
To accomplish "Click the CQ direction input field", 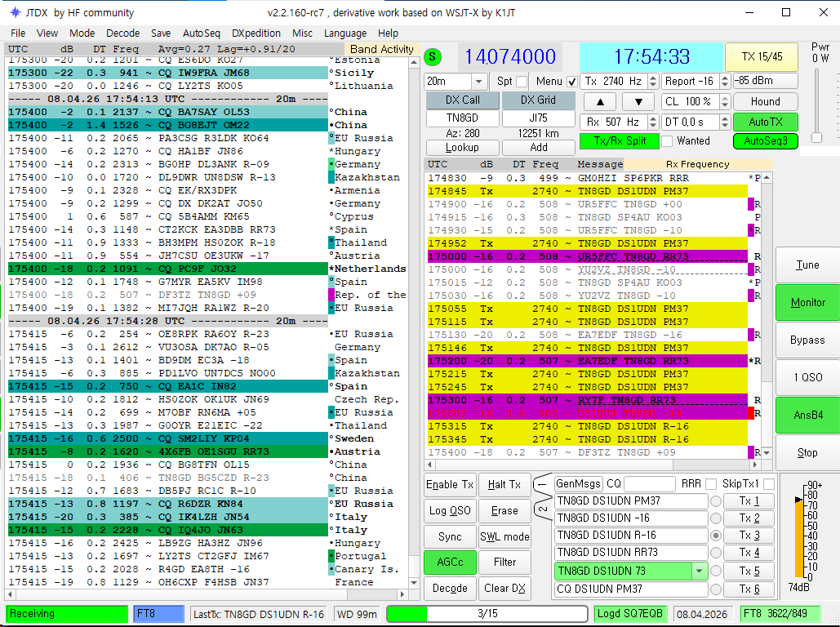I will [x=649, y=484].
